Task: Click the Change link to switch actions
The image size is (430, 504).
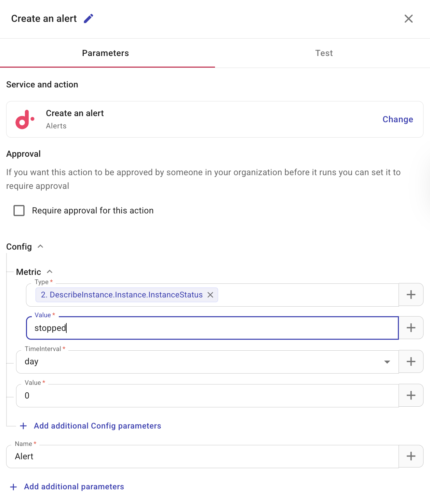Action: pos(398,119)
